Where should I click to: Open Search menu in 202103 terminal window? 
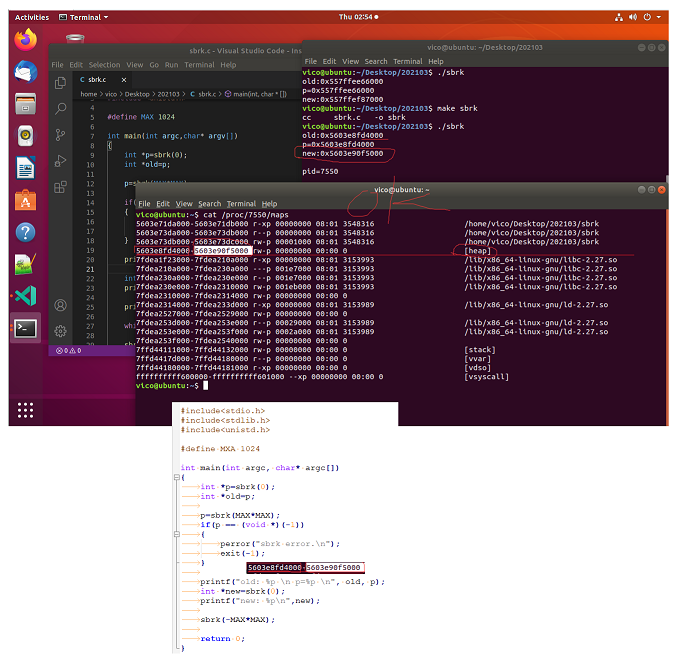point(376,62)
